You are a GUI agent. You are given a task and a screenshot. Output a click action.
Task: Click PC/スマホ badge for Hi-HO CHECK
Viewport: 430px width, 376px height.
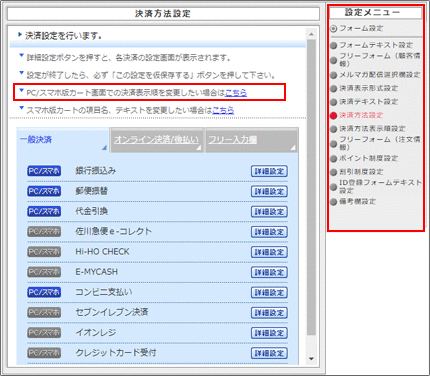44,252
